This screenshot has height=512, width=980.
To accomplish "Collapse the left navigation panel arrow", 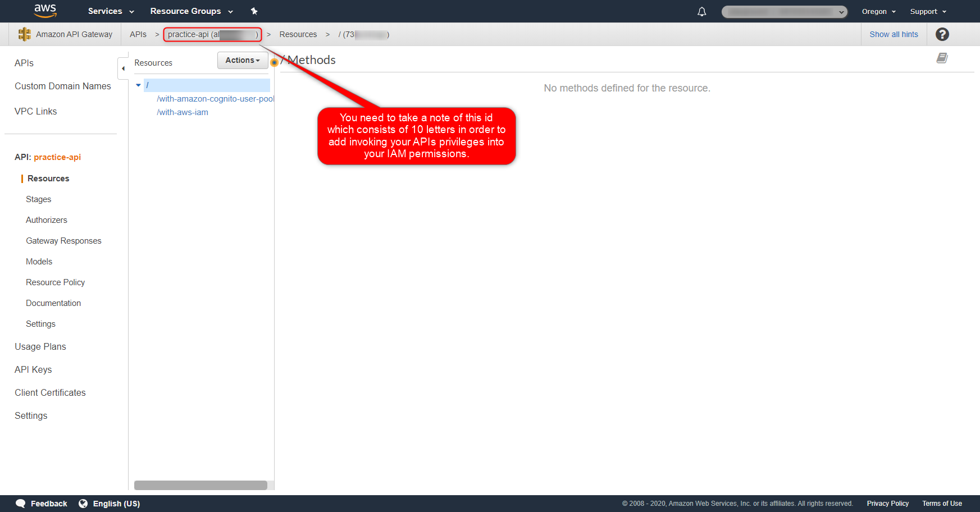I will (x=123, y=68).
